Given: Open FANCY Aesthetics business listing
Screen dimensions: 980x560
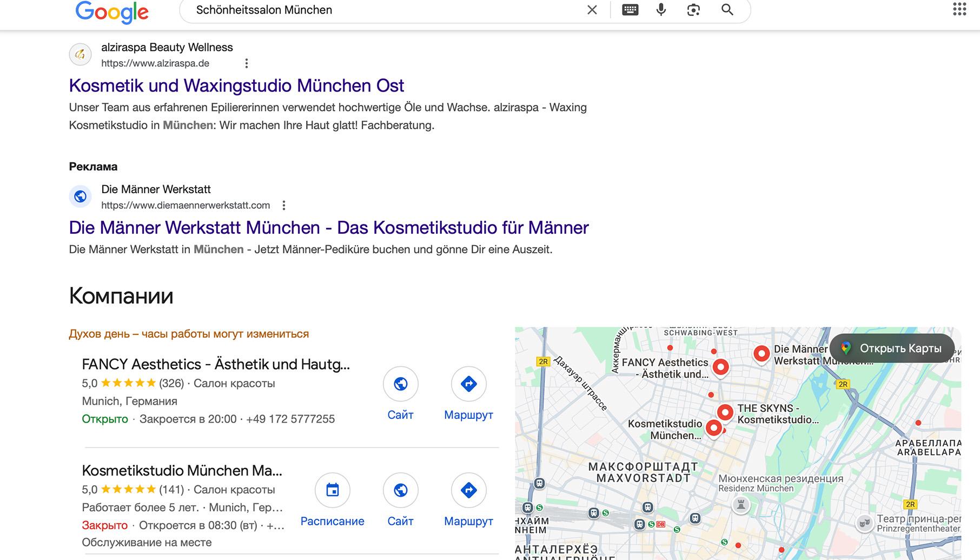Looking at the screenshot, I should pos(216,364).
